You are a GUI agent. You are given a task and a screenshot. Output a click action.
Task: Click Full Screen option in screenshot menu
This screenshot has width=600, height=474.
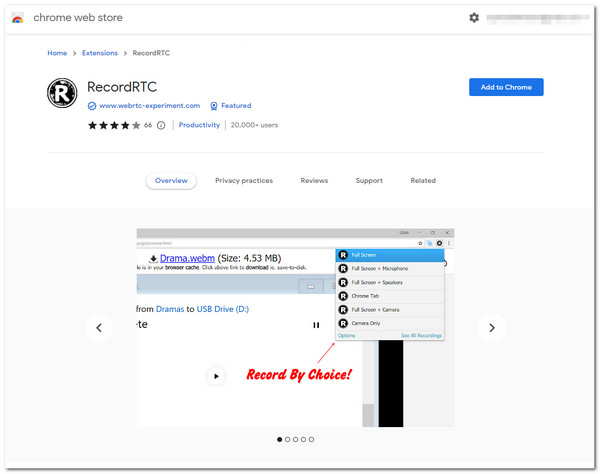click(390, 255)
